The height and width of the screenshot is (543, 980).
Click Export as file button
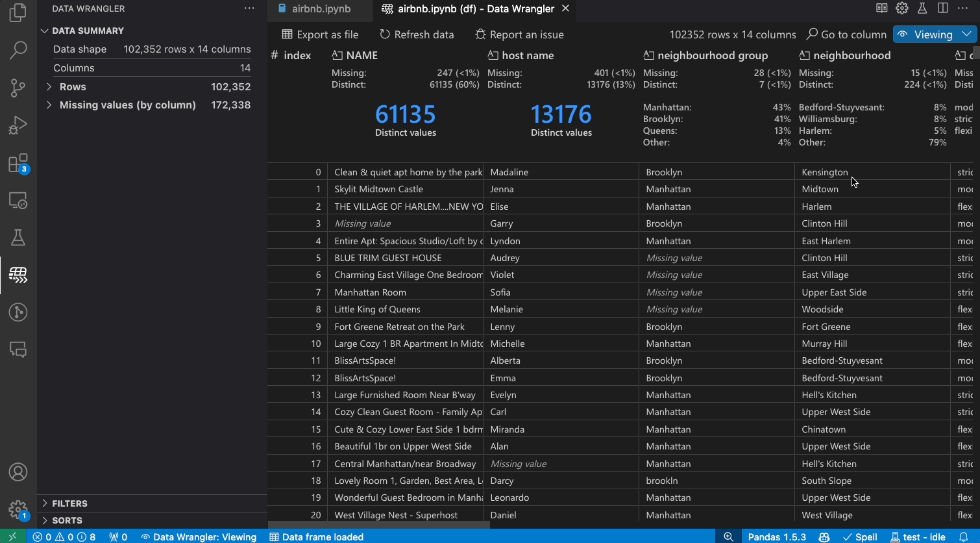320,34
